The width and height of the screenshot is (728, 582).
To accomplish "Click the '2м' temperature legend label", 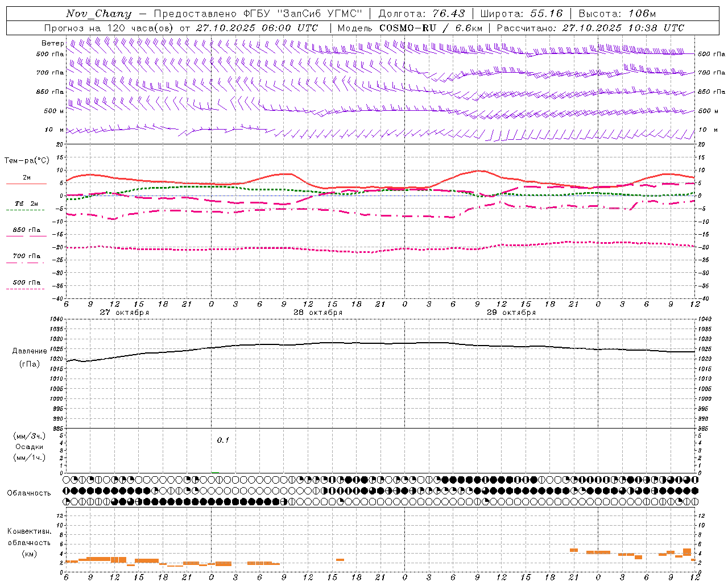I will pos(27,177).
